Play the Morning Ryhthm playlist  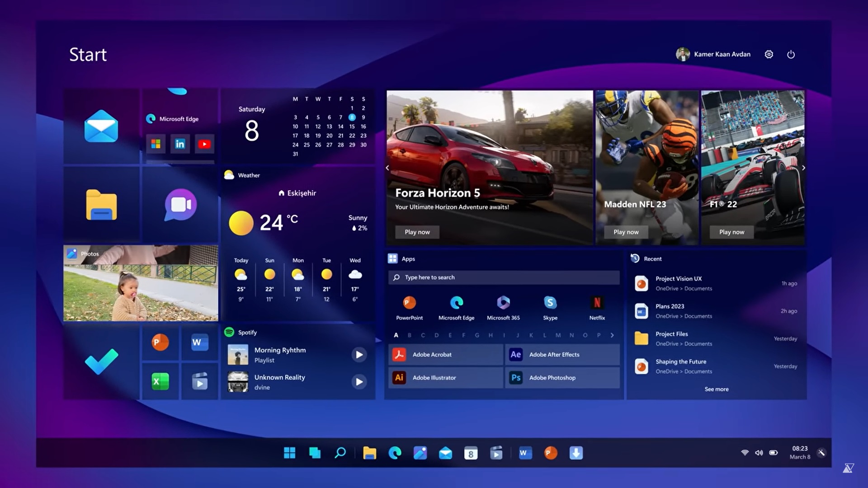[x=359, y=355]
